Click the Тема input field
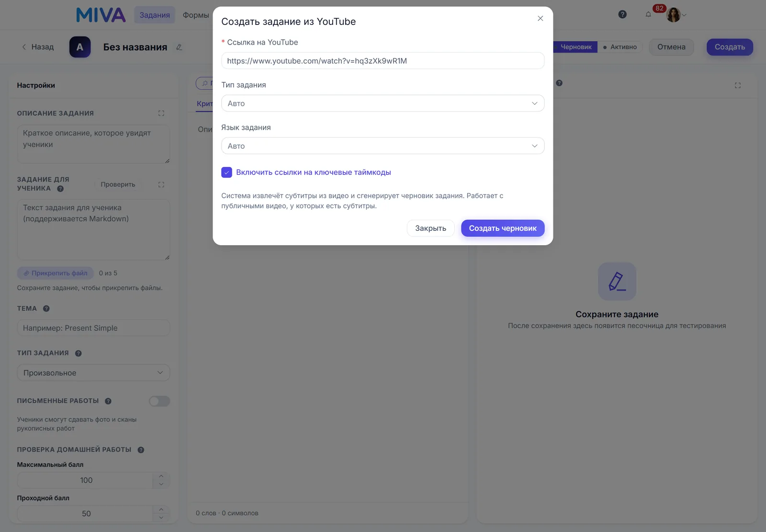 coord(93,328)
